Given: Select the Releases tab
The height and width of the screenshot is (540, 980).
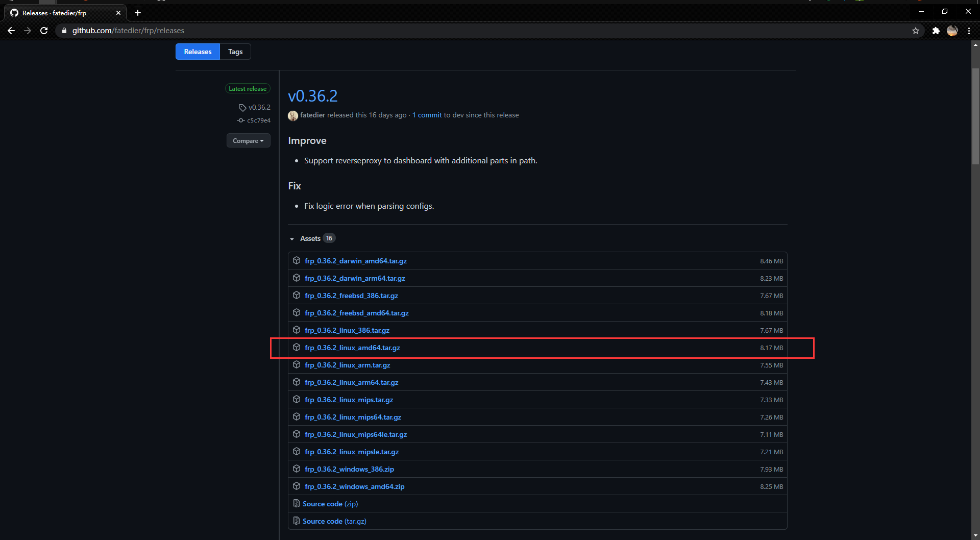Looking at the screenshot, I should 198,52.
